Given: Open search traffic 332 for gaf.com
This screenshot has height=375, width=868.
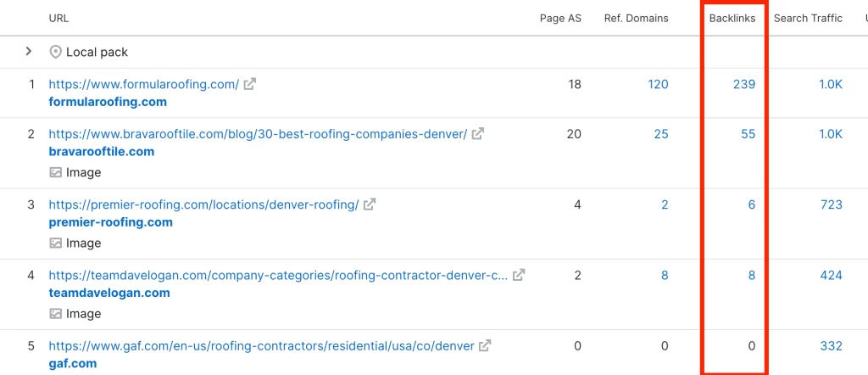Looking at the screenshot, I should pyautogui.click(x=832, y=346).
